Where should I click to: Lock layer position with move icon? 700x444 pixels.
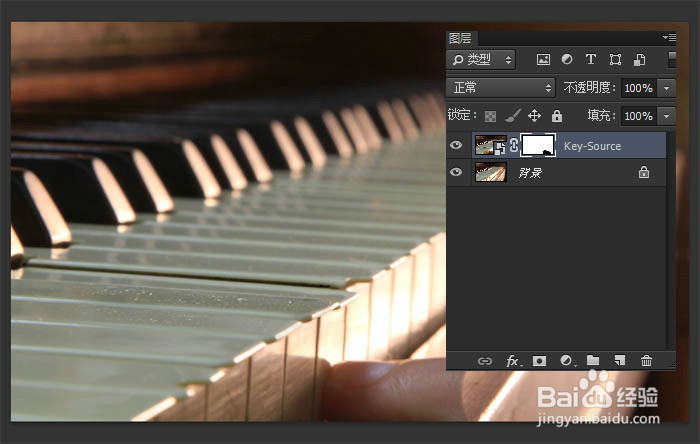pos(534,116)
